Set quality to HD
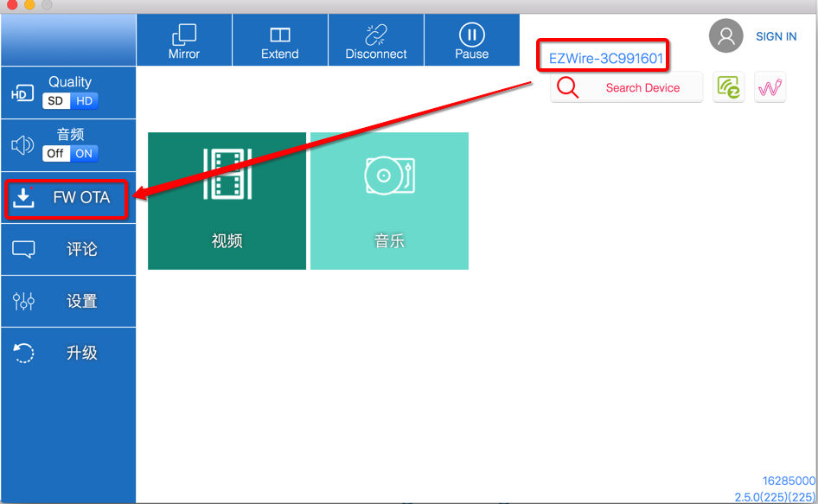The width and height of the screenshot is (818, 504). click(x=84, y=100)
